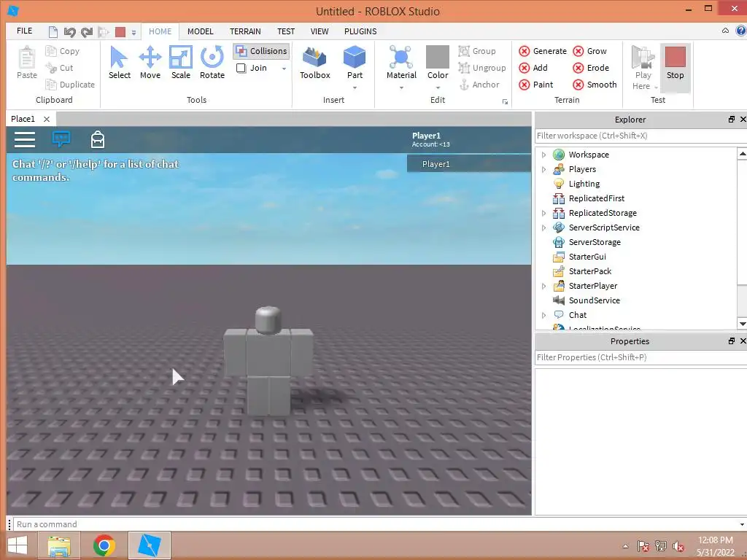This screenshot has width=747, height=560.
Task: Click the Smooth terrain tool
Action: pos(595,85)
